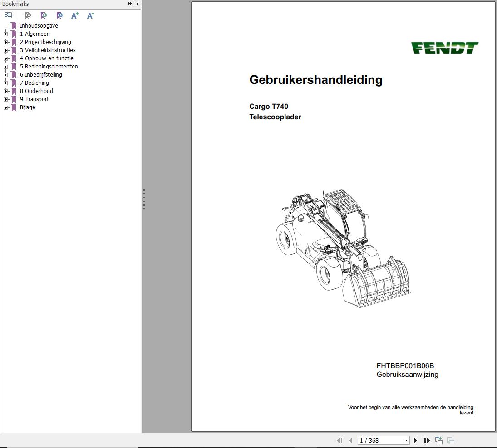Select the 4 Opbouw en functie bookmark
Image resolution: width=497 pixels, height=448 pixels.
click(x=47, y=58)
